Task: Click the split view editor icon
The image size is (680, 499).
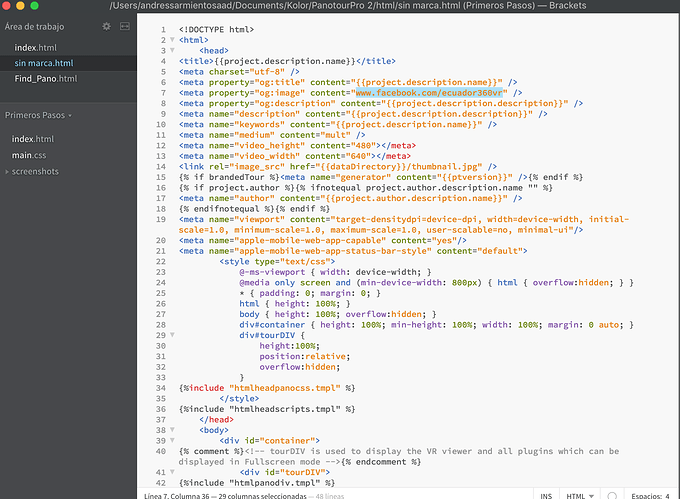Action: 124,26
